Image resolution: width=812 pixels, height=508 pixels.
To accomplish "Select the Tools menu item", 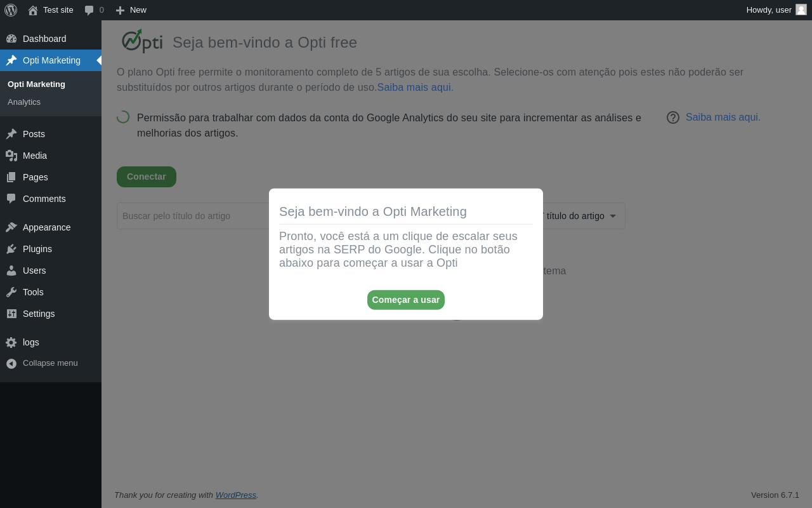I will pos(33,292).
